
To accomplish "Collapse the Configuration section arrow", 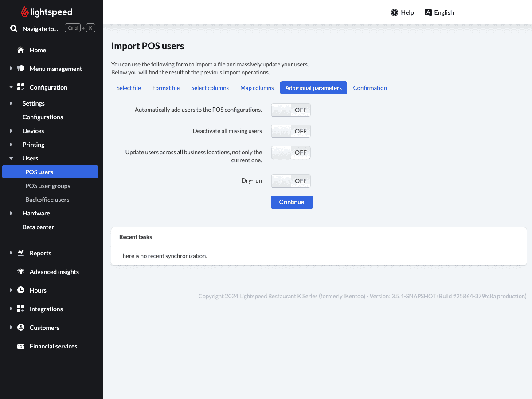I will 11,87.
